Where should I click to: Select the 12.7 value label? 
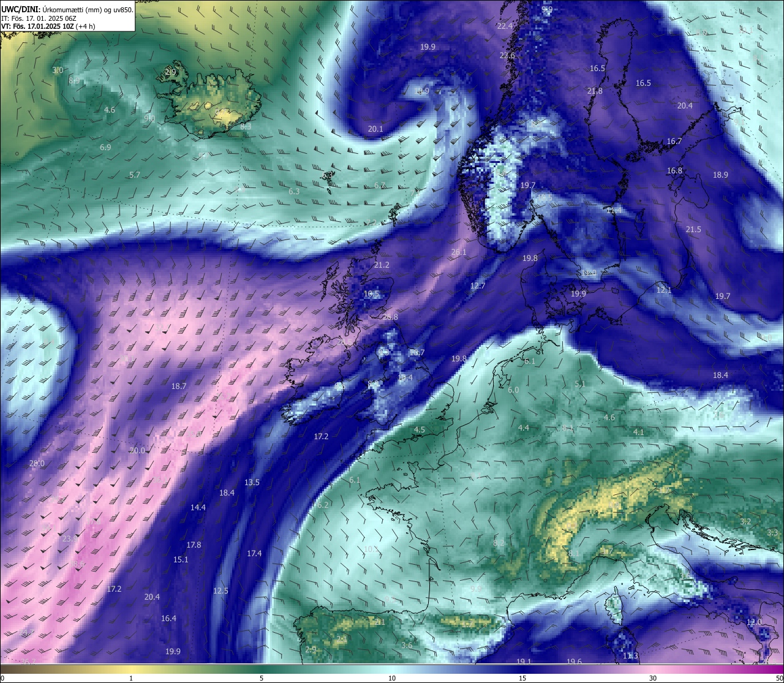478,285
